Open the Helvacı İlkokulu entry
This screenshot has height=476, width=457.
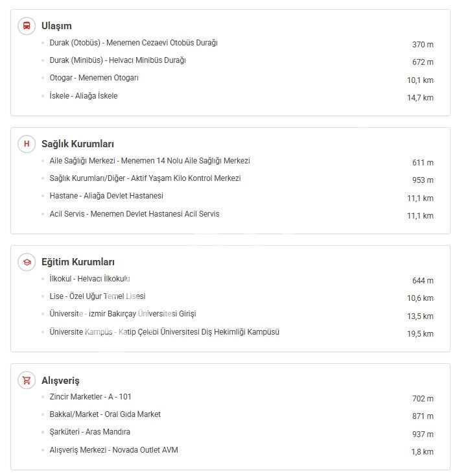pyautogui.click(x=89, y=279)
